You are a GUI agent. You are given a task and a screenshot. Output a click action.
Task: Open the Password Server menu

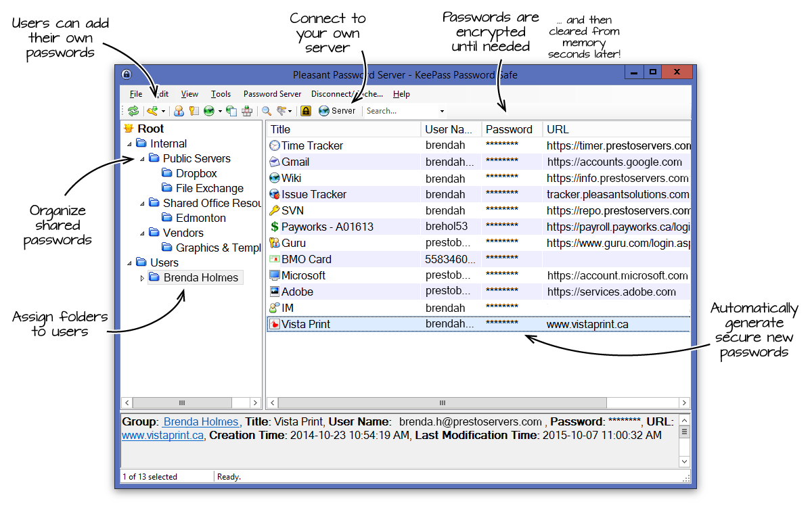point(272,94)
